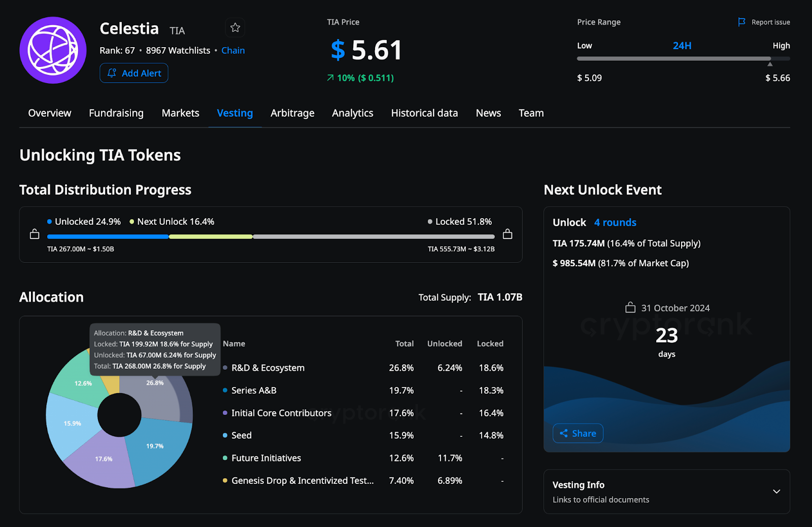
Task: Click the Seed legend dot
Action: click(x=225, y=435)
